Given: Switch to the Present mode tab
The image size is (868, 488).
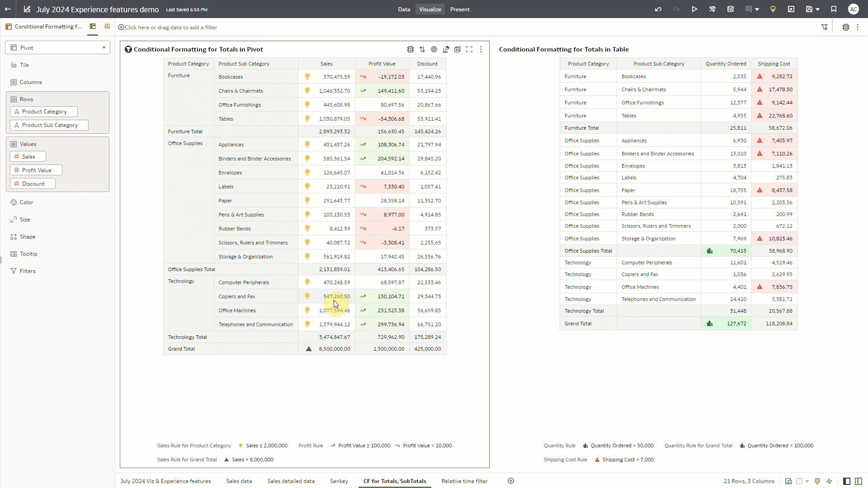Looking at the screenshot, I should (x=460, y=9).
